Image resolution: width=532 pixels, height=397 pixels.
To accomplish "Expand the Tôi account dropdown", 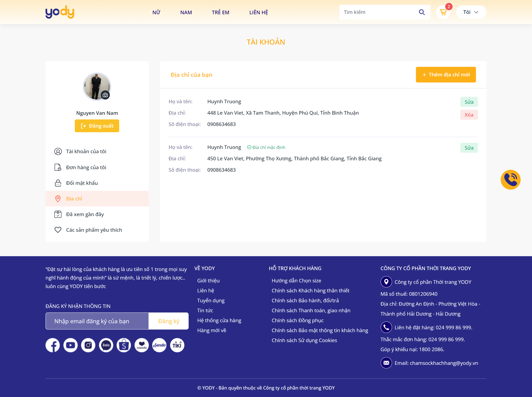I will (x=471, y=12).
